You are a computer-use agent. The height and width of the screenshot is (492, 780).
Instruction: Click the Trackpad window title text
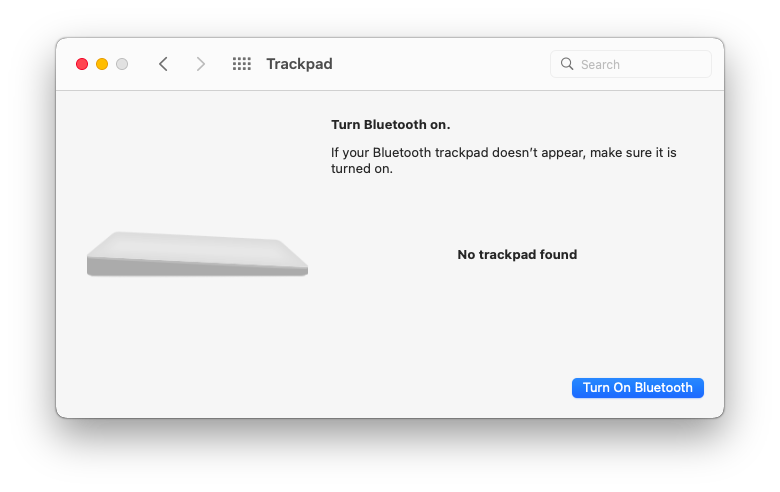(x=299, y=64)
